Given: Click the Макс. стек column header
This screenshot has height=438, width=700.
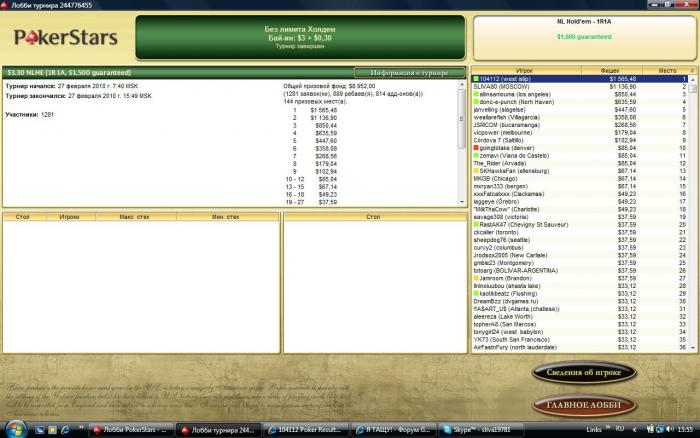Looking at the screenshot, I should tap(135, 217).
